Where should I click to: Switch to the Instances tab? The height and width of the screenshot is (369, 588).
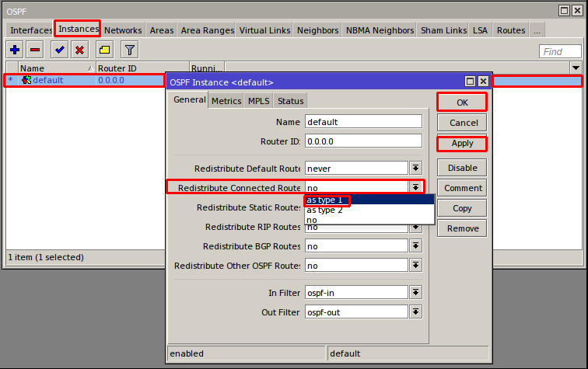(x=78, y=29)
